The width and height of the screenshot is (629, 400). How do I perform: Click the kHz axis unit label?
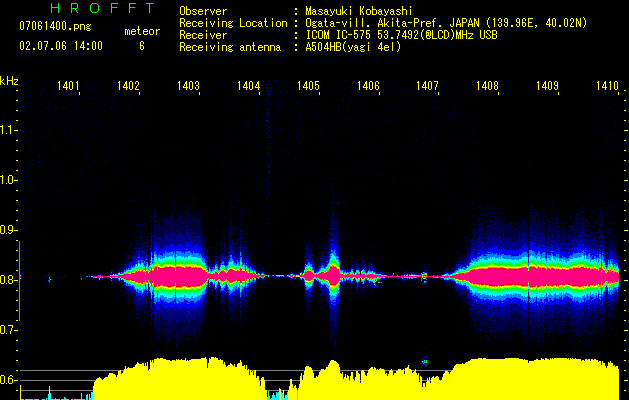[9, 81]
